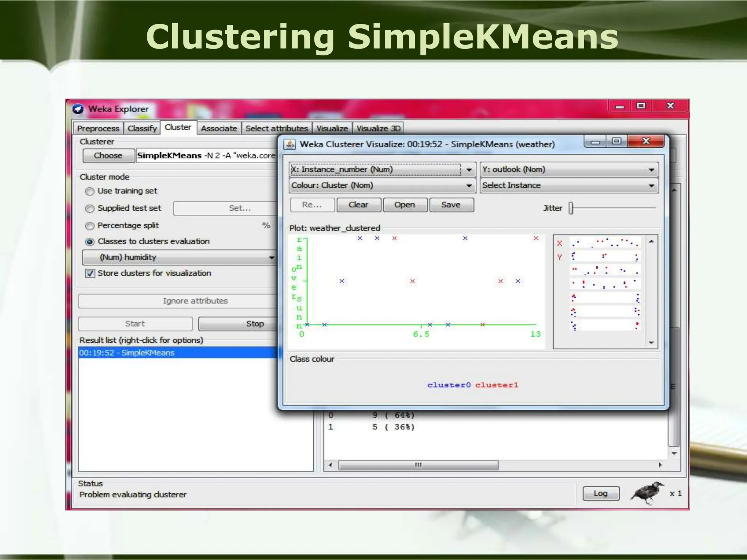Switch to the Cluster tab
This screenshot has width=747, height=560.
[178, 127]
